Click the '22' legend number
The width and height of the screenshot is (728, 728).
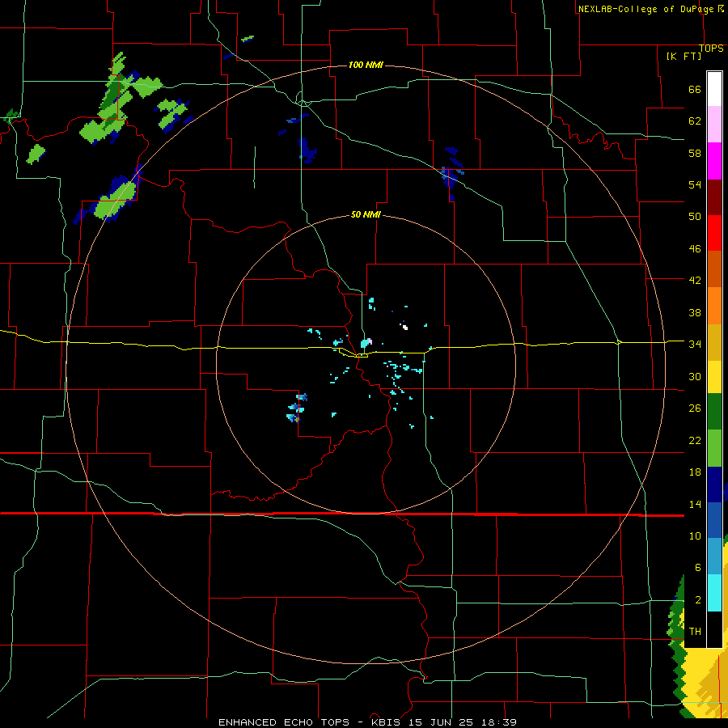[x=695, y=440]
